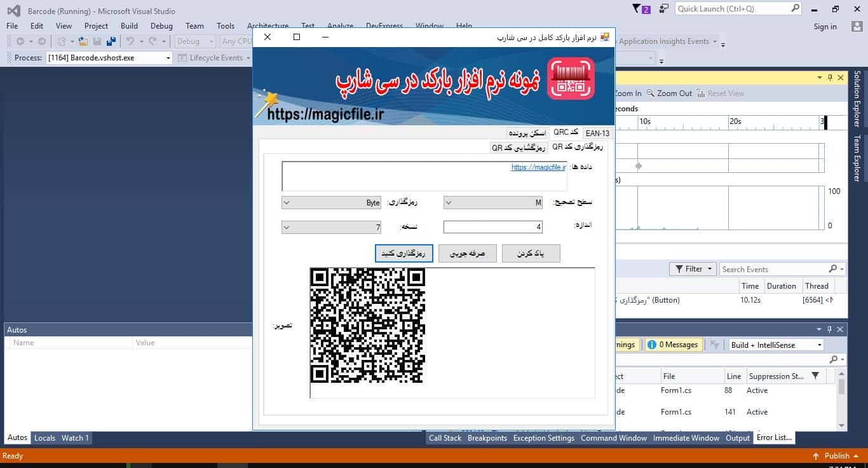Toggle the 0 Messages filter button
The height and width of the screenshot is (468, 868).
coord(673,345)
